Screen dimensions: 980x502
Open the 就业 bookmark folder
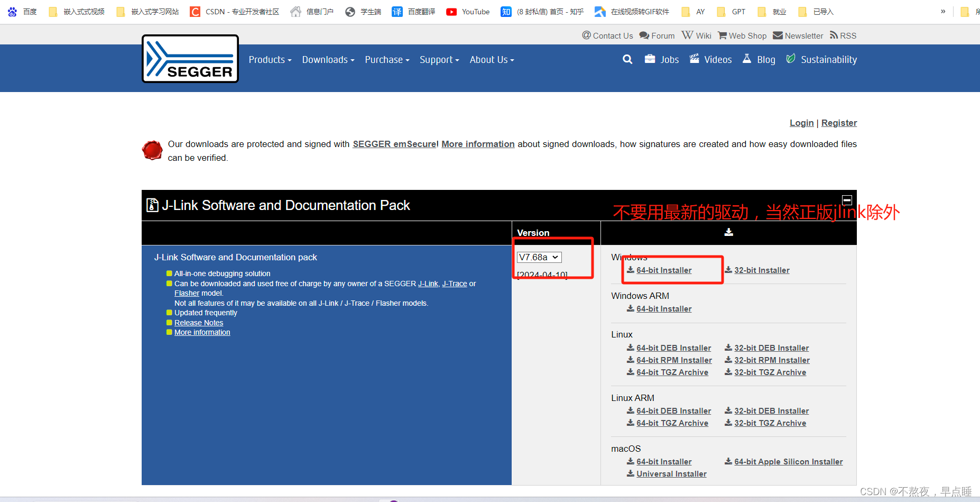coord(772,12)
